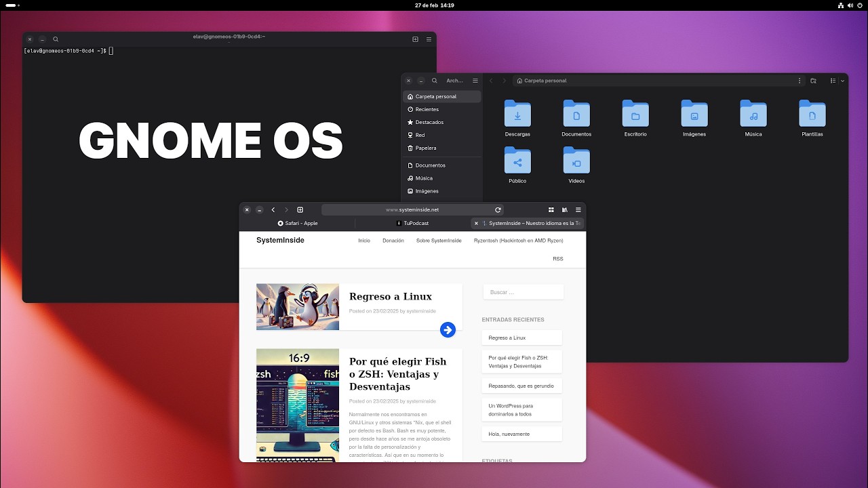
Task: Open the Vídeos folder
Action: click(x=576, y=165)
